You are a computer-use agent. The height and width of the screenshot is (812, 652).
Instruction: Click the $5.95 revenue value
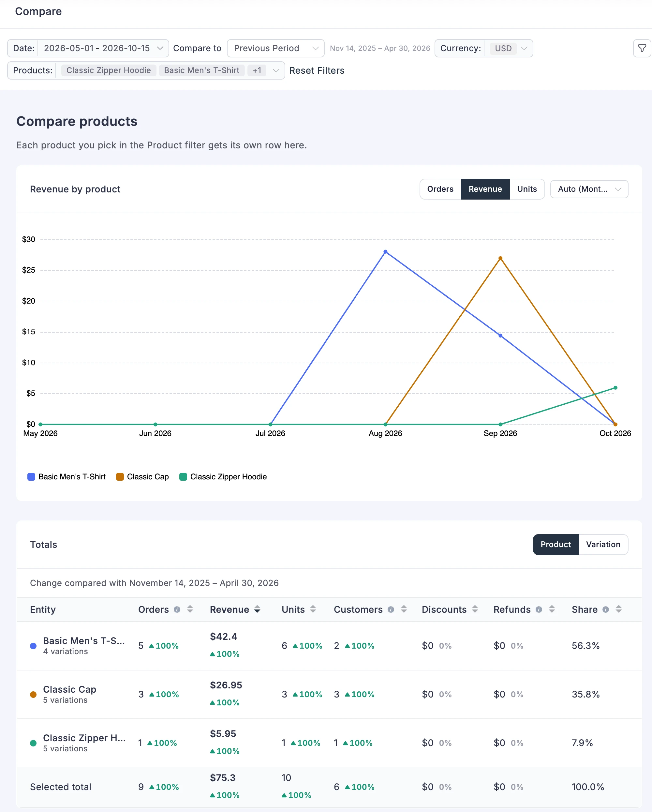[223, 734]
